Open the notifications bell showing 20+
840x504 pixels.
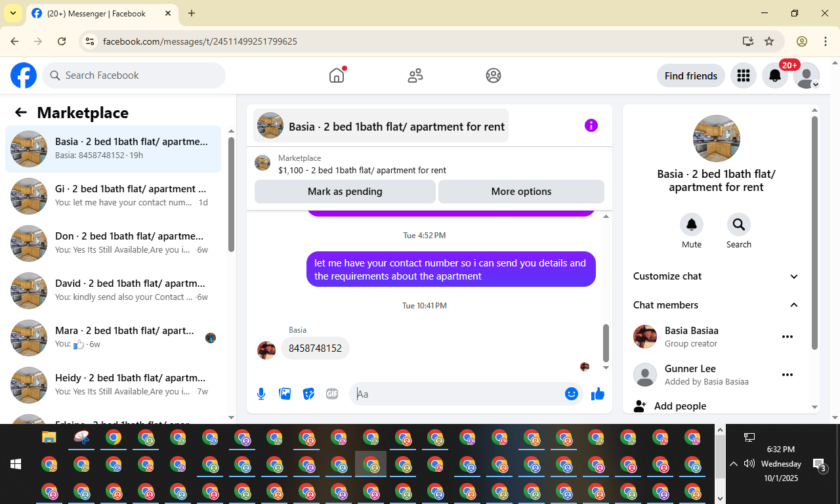pyautogui.click(x=775, y=76)
